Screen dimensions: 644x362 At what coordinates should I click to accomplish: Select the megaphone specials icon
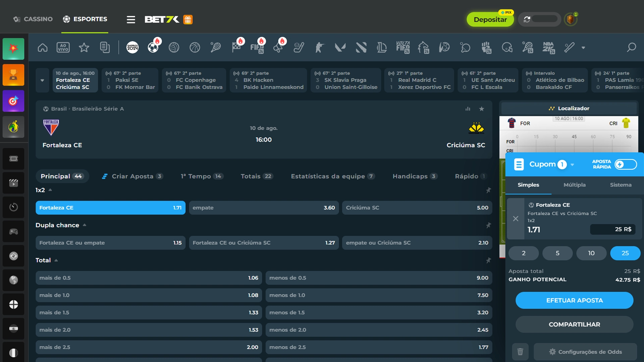(x=278, y=48)
